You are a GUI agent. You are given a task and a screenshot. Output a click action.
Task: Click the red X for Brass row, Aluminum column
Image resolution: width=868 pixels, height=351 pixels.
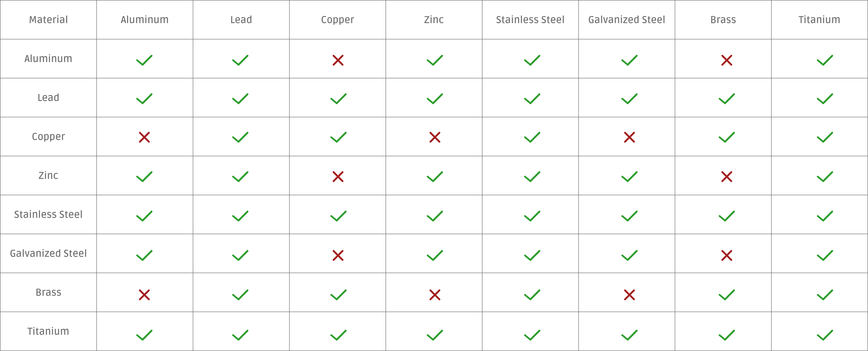point(144,295)
